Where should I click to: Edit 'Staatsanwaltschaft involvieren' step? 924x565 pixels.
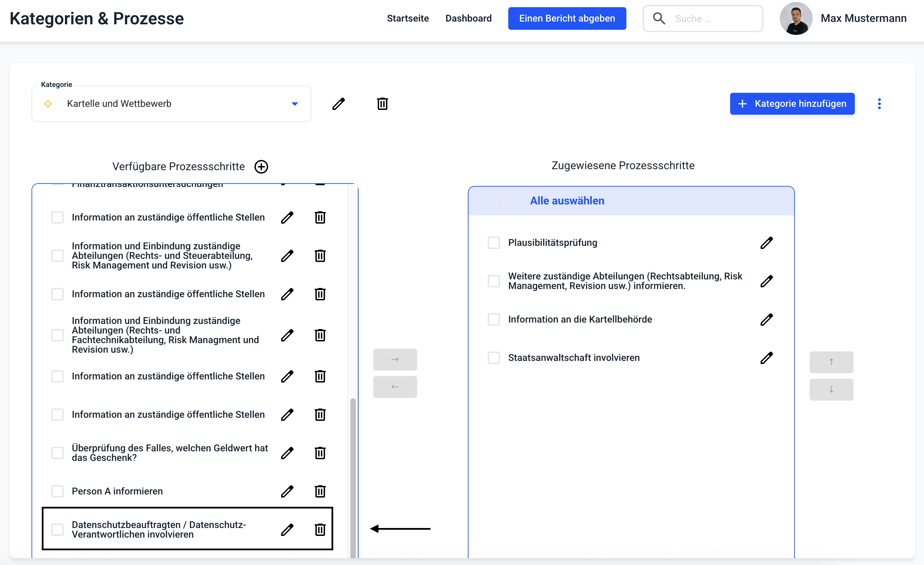766,358
